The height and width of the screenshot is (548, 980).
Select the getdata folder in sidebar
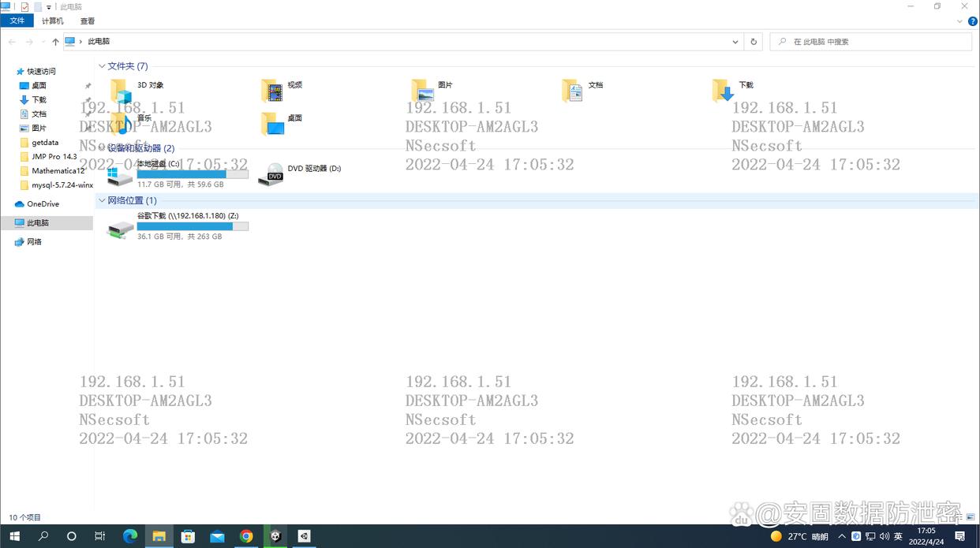point(45,143)
